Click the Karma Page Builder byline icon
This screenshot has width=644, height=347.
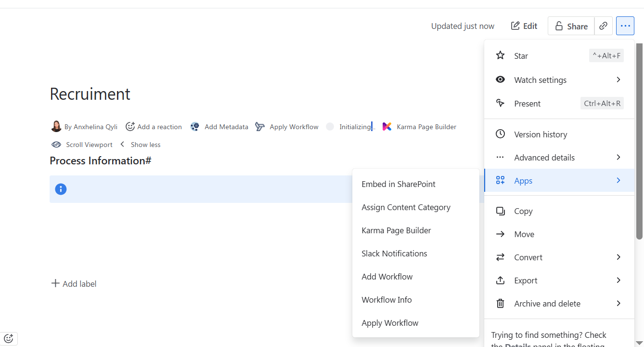pos(387,127)
